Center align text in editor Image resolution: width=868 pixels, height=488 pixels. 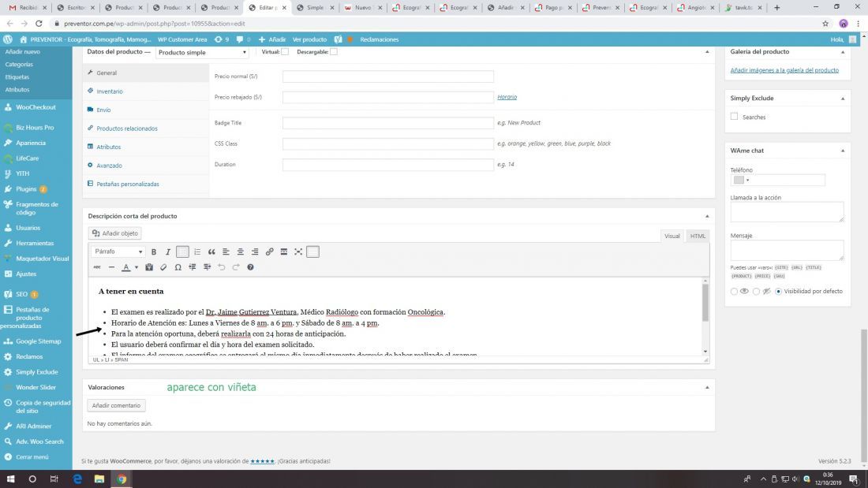(240, 251)
